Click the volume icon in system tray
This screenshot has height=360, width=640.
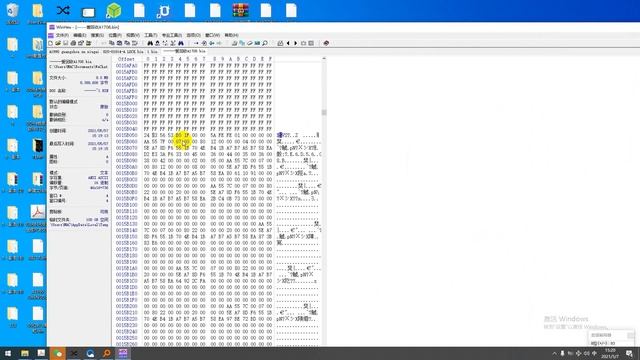tap(587, 353)
